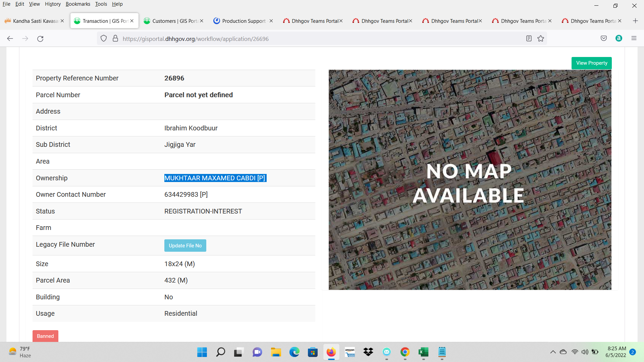Open the notification badge showing 2
This screenshot has height=362, width=644.
(633, 352)
